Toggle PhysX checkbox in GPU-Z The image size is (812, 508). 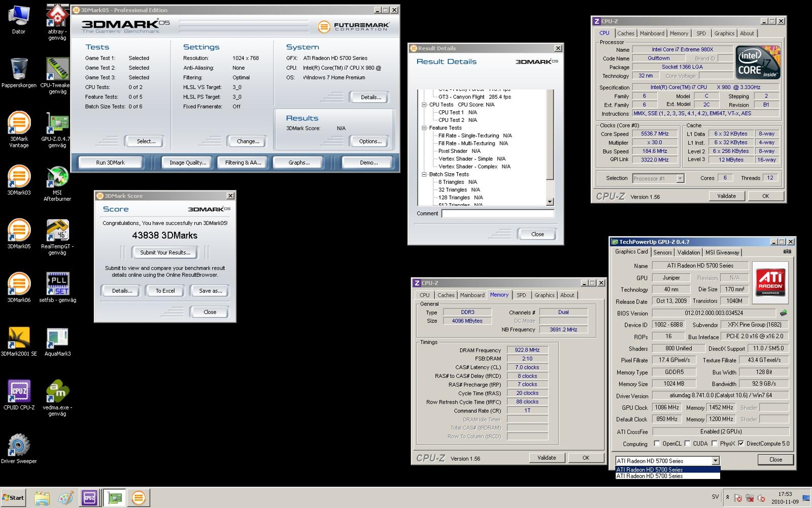(714, 443)
